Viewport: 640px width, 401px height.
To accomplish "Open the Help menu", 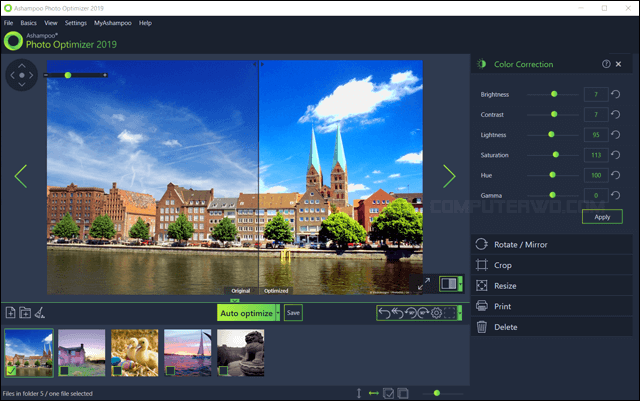I will [145, 23].
